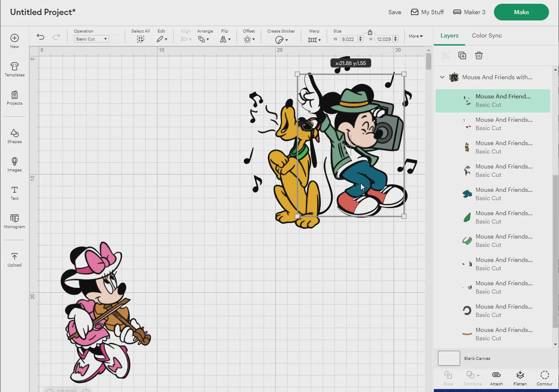Open the Offset dropdown

click(249, 39)
